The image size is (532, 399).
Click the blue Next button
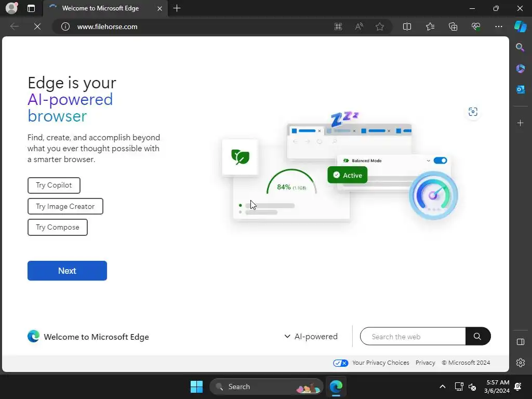tap(67, 271)
